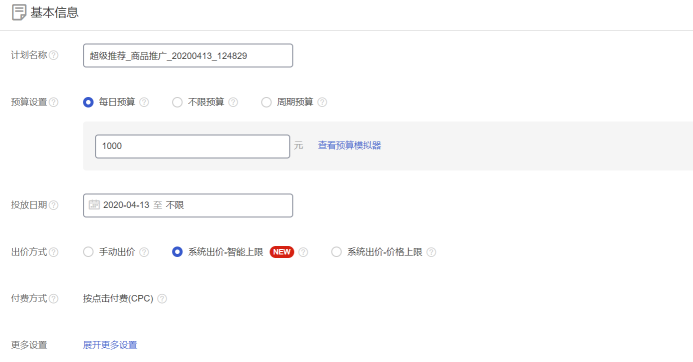
Task: Choose the 手动出价 bidding option
Action: (88, 252)
